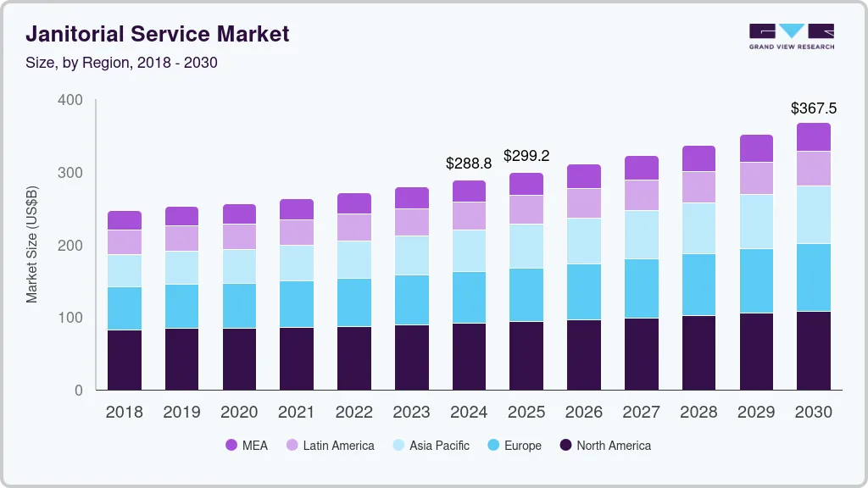Click the $367.5 data label above 2030
This screenshot has height=488, width=868.
tap(812, 108)
